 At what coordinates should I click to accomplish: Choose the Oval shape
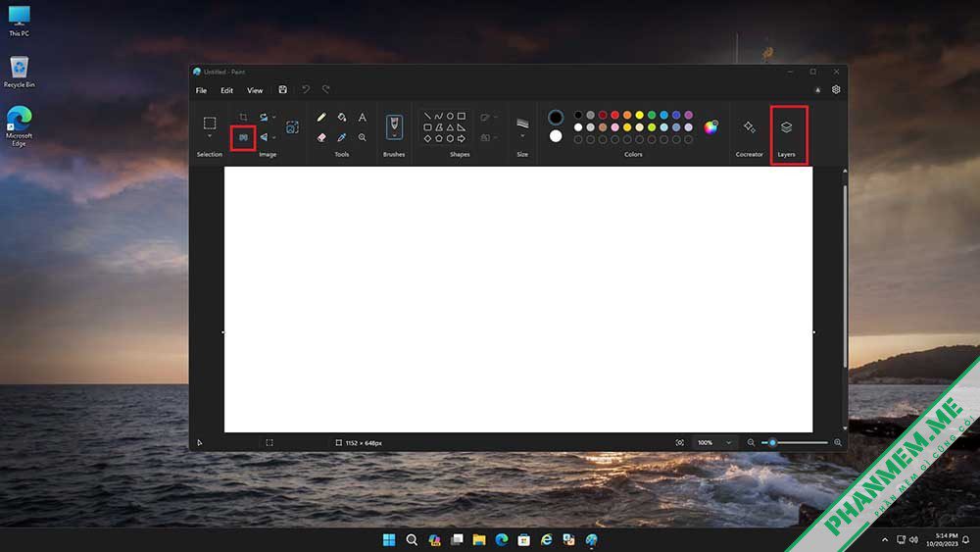(x=450, y=117)
